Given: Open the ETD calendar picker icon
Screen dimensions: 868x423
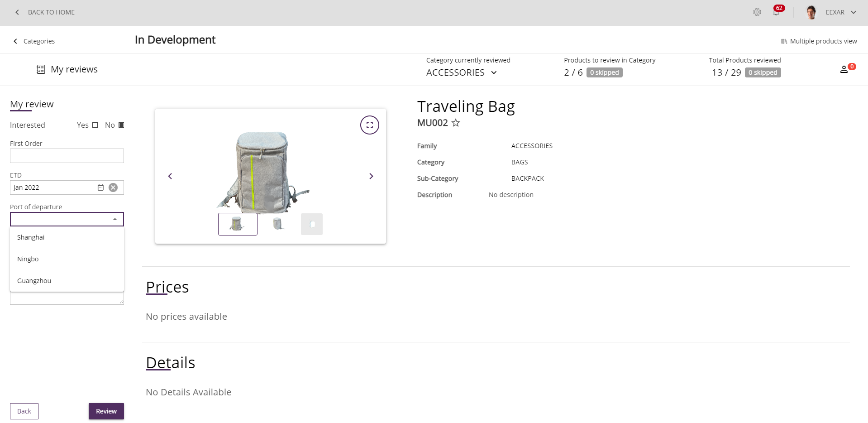Looking at the screenshot, I should pos(100,187).
